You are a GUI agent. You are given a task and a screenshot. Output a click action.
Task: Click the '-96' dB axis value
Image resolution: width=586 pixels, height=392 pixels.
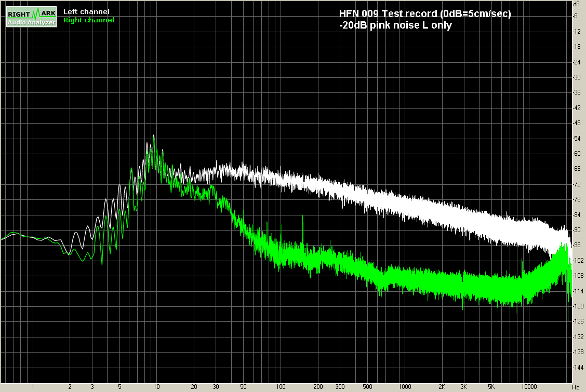point(577,245)
